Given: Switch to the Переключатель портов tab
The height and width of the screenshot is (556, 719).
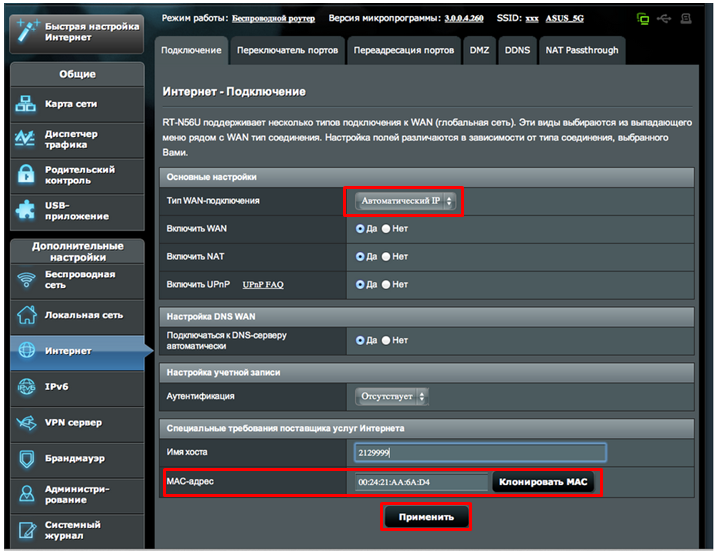Looking at the screenshot, I should (x=288, y=50).
